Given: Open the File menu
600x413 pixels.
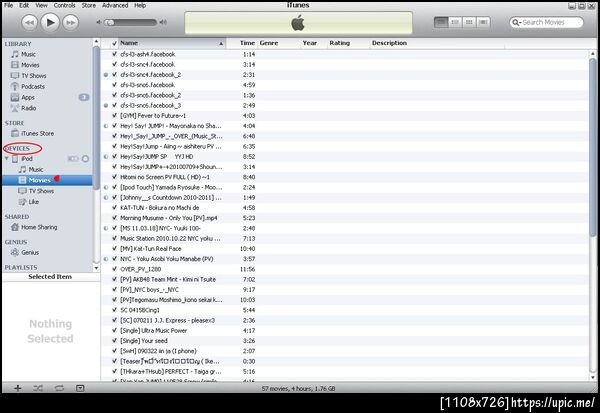Looking at the screenshot, I should click(x=8, y=5).
